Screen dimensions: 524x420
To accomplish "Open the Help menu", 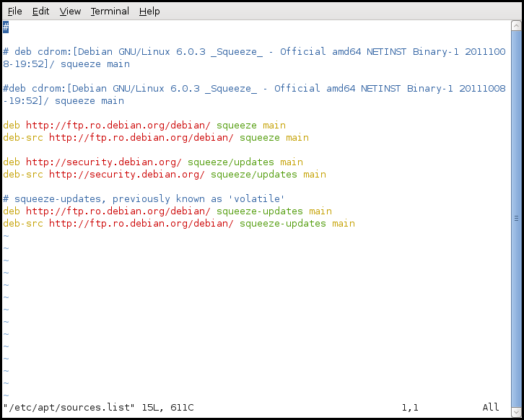I will tap(149, 12).
